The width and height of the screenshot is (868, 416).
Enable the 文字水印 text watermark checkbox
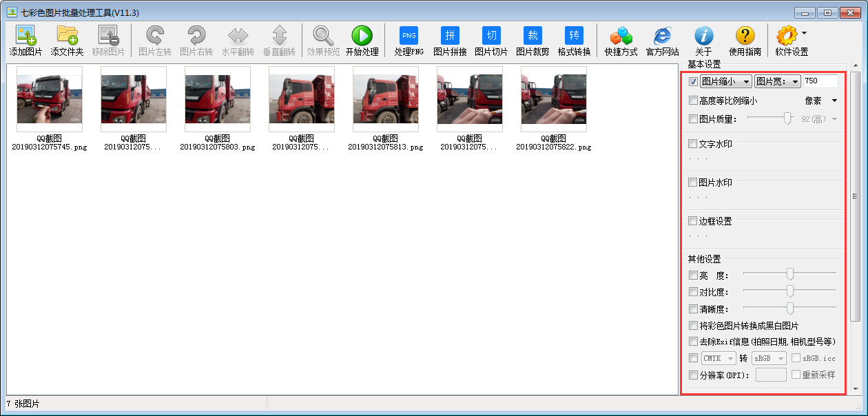[693, 144]
